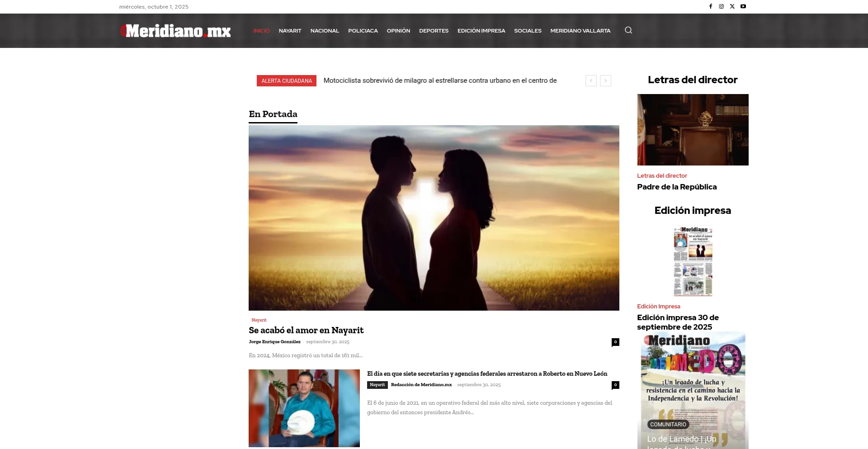This screenshot has height=449, width=868.
Task: Show previous Alerta Ciudadana headline
Action: pos(591,80)
